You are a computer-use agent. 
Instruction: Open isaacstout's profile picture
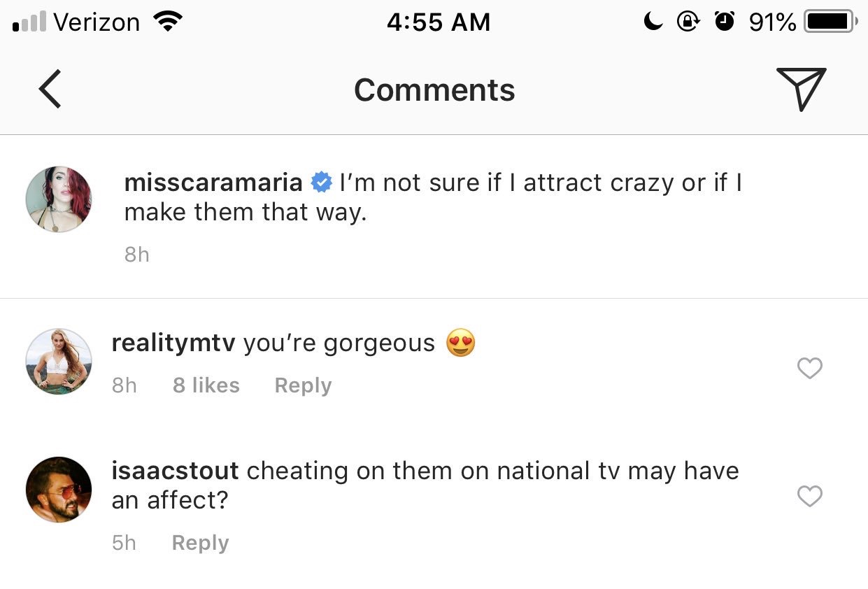pyautogui.click(x=59, y=490)
